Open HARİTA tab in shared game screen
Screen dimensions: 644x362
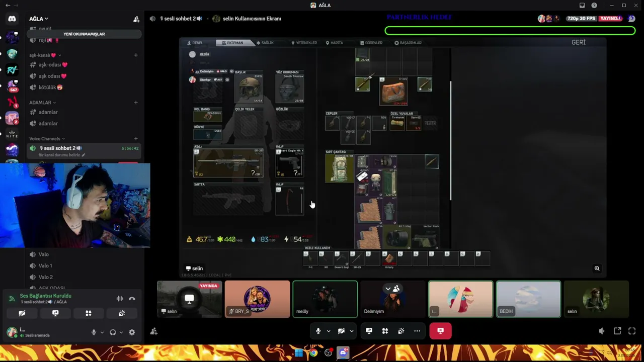335,43
